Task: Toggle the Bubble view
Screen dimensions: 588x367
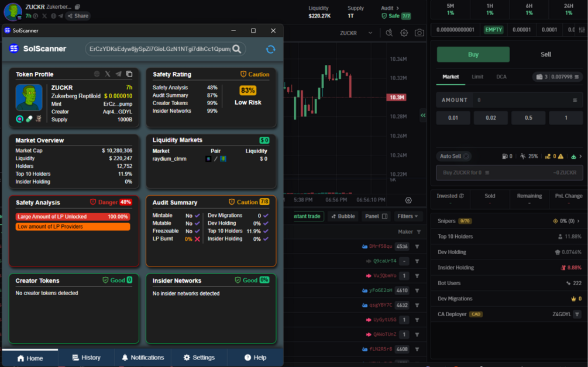Action: [x=343, y=216]
